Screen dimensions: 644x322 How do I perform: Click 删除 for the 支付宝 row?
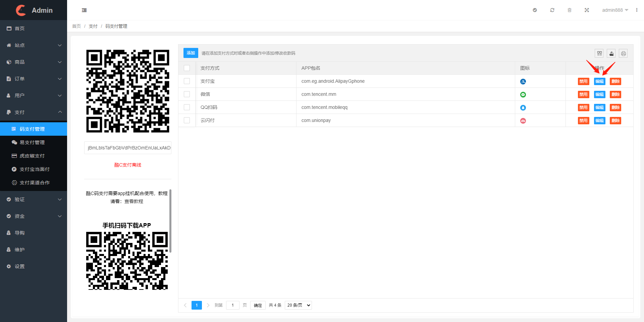pyautogui.click(x=615, y=81)
